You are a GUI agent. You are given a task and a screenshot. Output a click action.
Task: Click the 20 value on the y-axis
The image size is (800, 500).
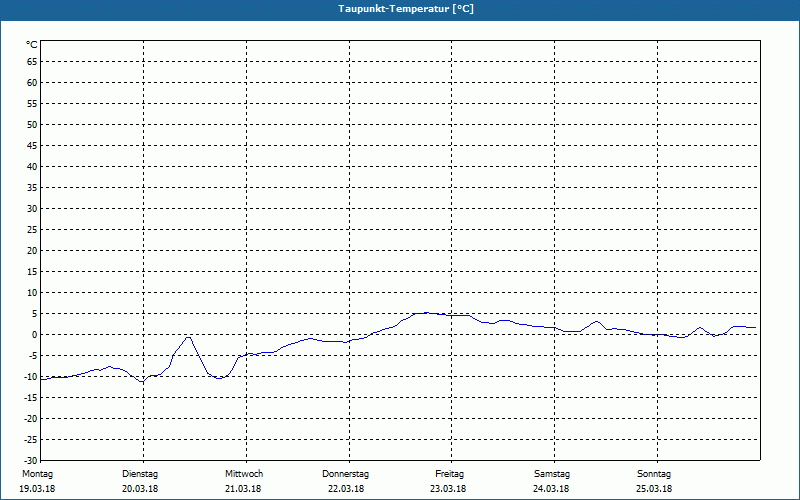pyautogui.click(x=32, y=251)
